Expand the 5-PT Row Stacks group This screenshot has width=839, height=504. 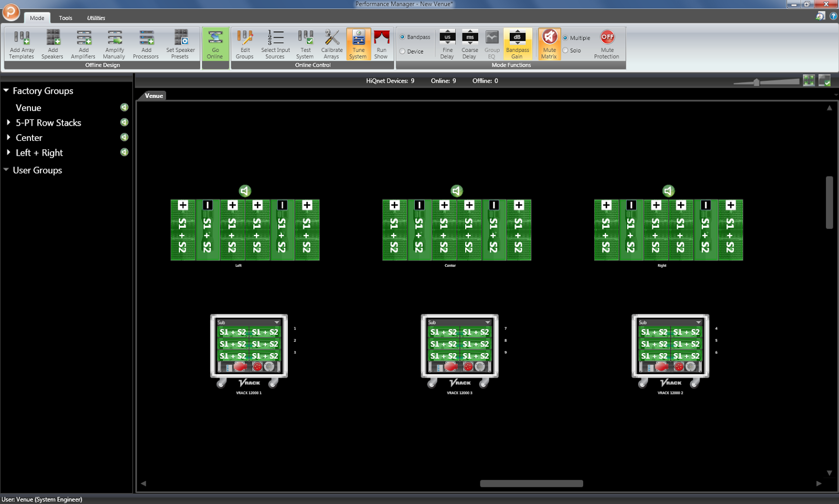8,123
